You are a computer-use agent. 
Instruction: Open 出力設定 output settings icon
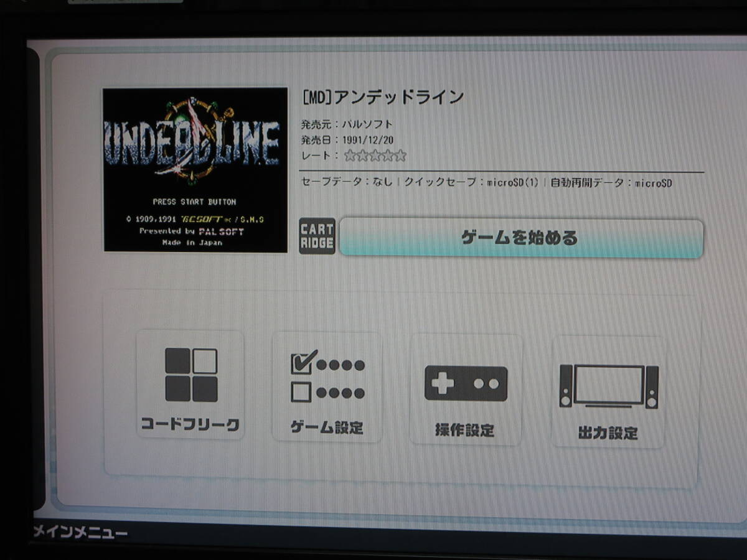pyautogui.click(x=608, y=392)
